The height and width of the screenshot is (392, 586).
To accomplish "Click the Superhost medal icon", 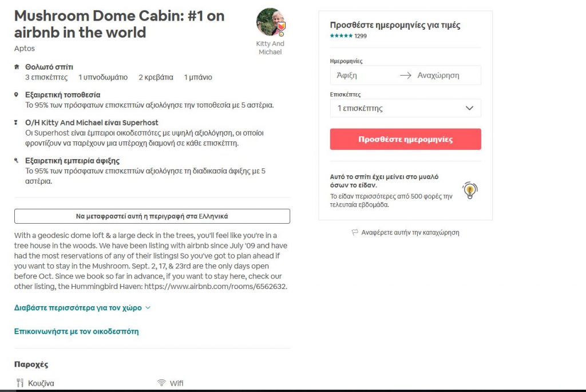I will (17, 122).
